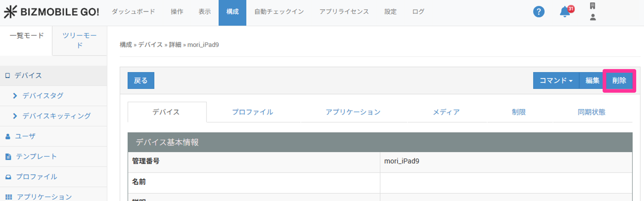The width and height of the screenshot is (644, 201).
Task: Open アプリケーション in the left sidebar
Action: coord(44,197)
